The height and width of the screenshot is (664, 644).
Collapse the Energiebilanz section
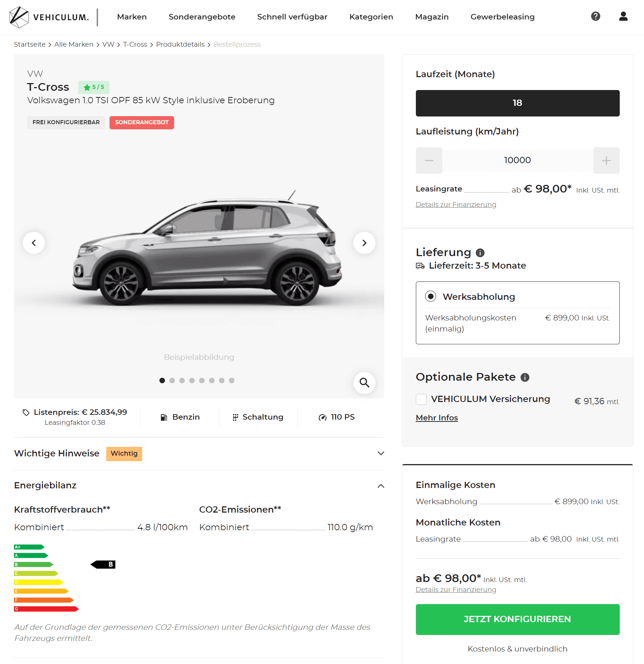[381, 485]
